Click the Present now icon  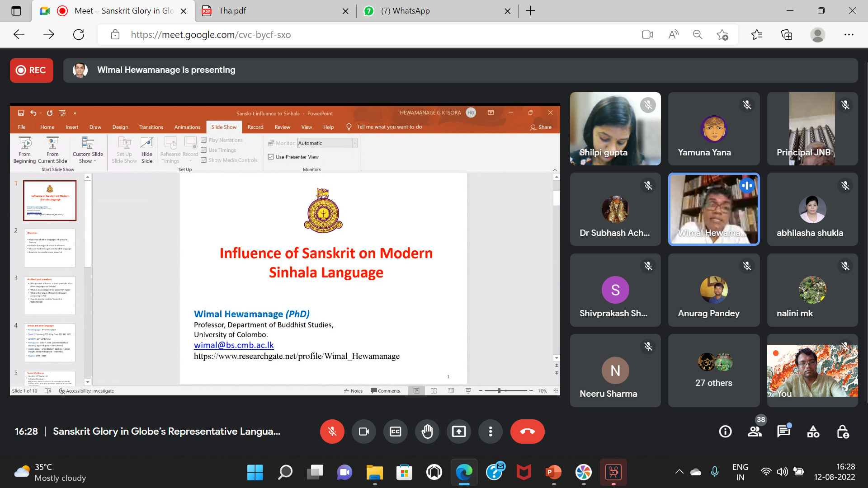458,432
